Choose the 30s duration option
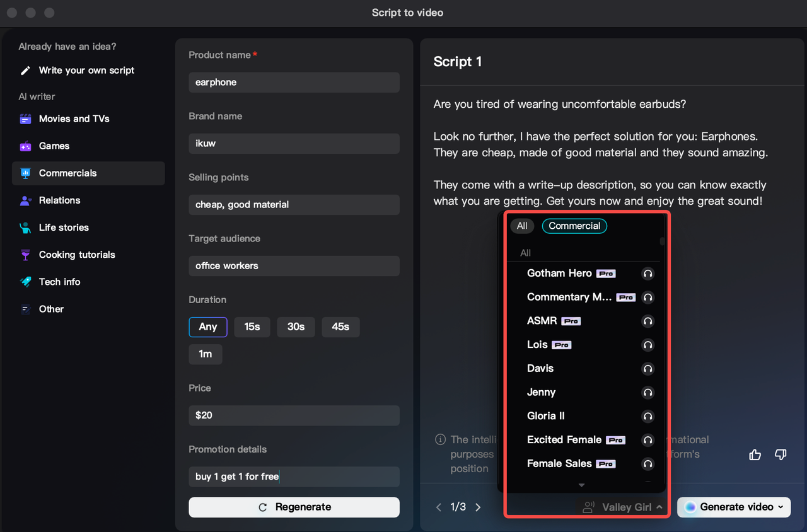Viewport: 807px width, 532px height. pos(296,327)
